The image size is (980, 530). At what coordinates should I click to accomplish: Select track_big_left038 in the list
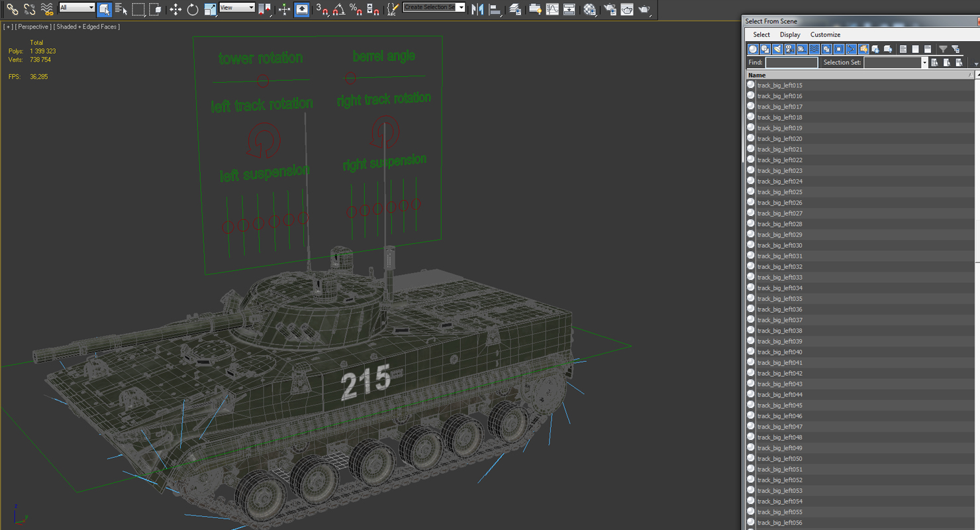(859, 331)
